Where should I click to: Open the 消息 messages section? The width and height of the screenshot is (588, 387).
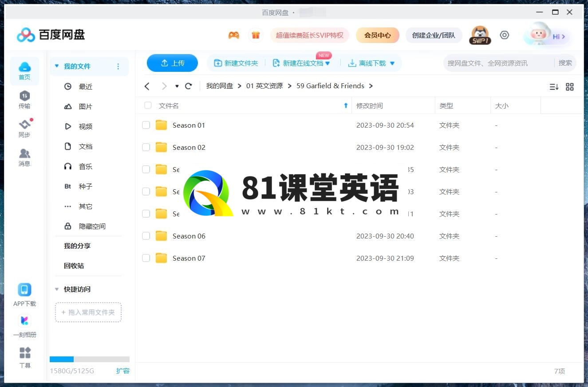pos(24,157)
